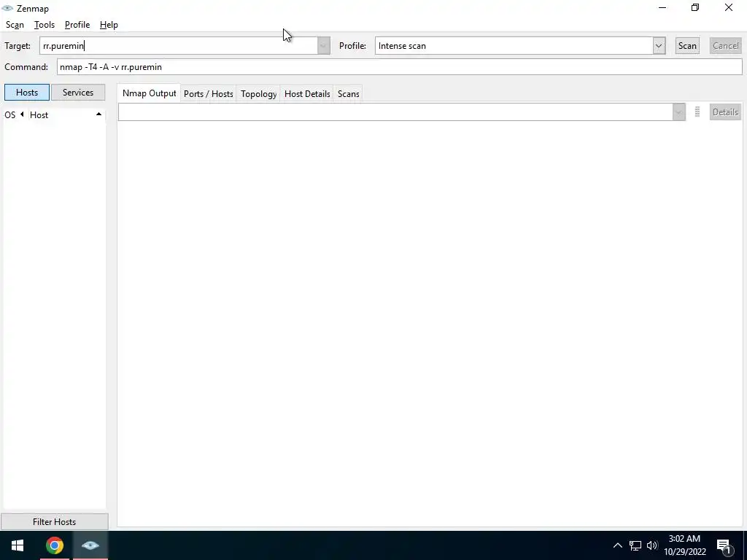Close the Zenmap window

(729, 7)
